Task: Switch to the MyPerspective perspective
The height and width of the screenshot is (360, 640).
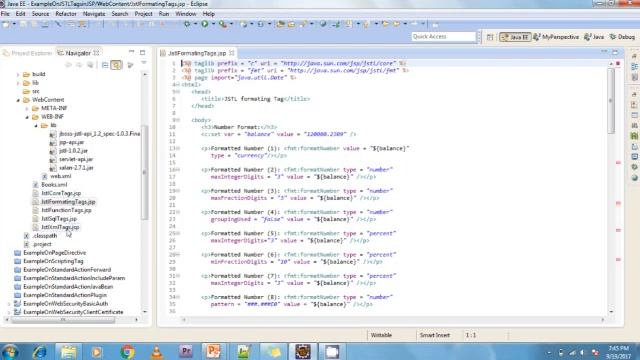Action: (556, 37)
